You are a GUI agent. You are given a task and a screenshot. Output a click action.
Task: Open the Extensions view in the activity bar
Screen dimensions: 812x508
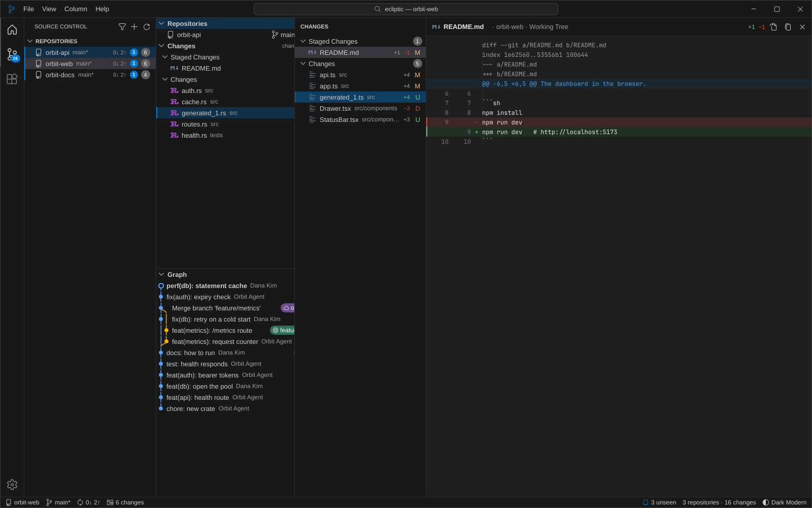tap(12, 79)
